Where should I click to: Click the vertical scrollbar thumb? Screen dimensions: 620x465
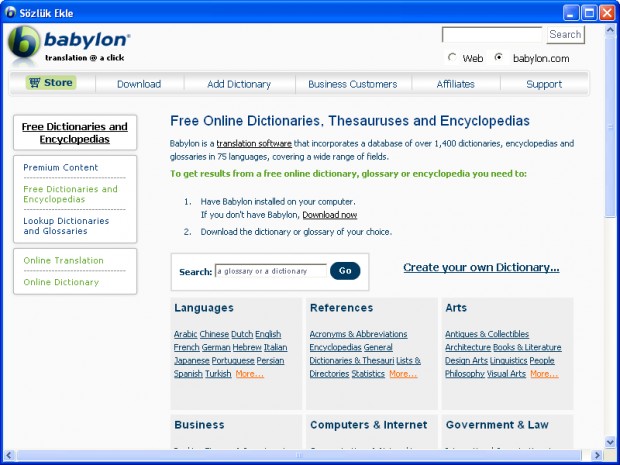coord(610,127)
